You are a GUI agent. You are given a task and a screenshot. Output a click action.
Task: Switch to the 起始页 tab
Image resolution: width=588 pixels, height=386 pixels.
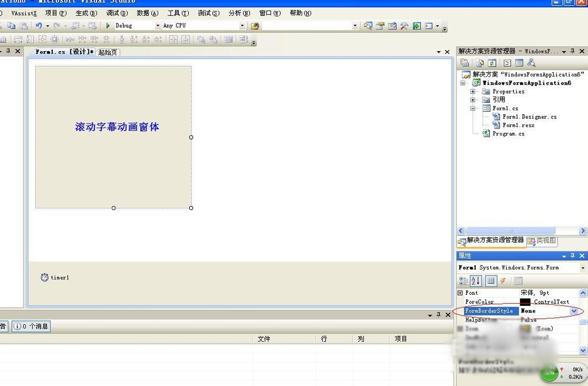(108, 52)
